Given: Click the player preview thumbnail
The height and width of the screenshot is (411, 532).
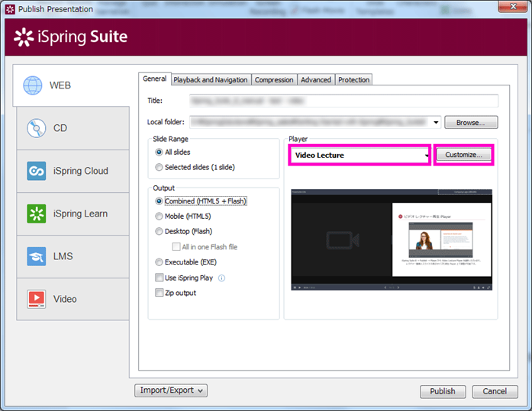Looking at the screenshot, I should (392, 239).
